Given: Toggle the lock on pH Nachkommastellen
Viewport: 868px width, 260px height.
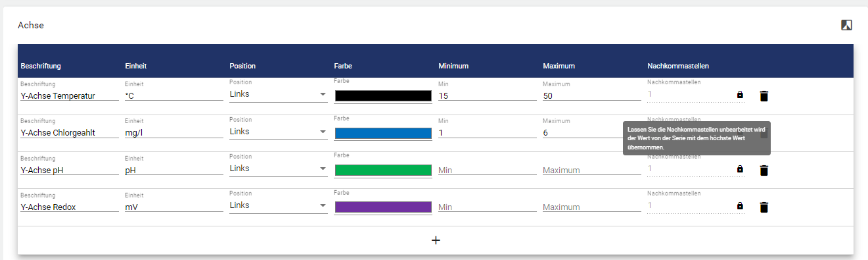Looking at the screenshot, I should 740,170.
